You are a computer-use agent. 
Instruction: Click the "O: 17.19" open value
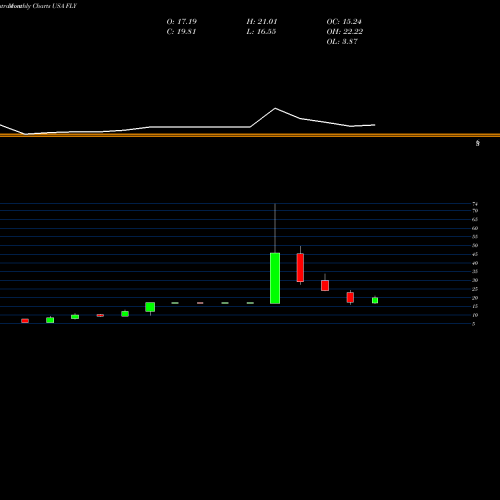(x=182, y=22)
